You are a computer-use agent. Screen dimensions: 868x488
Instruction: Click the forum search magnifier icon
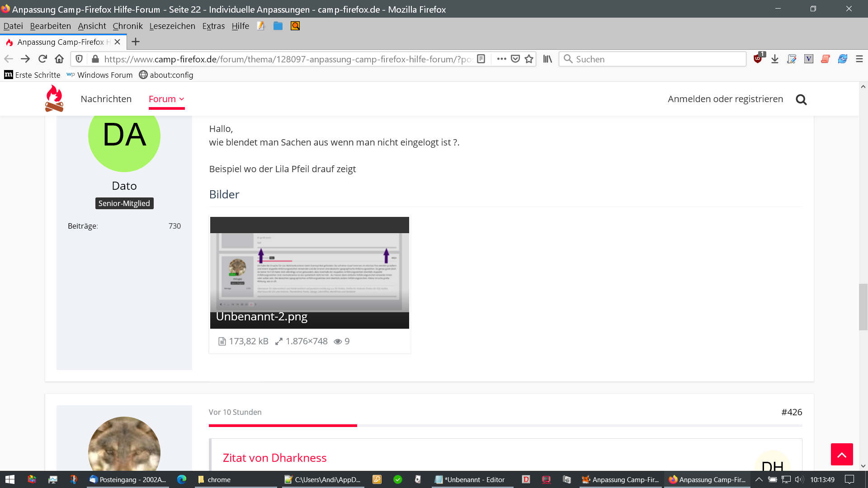point(801,99)
